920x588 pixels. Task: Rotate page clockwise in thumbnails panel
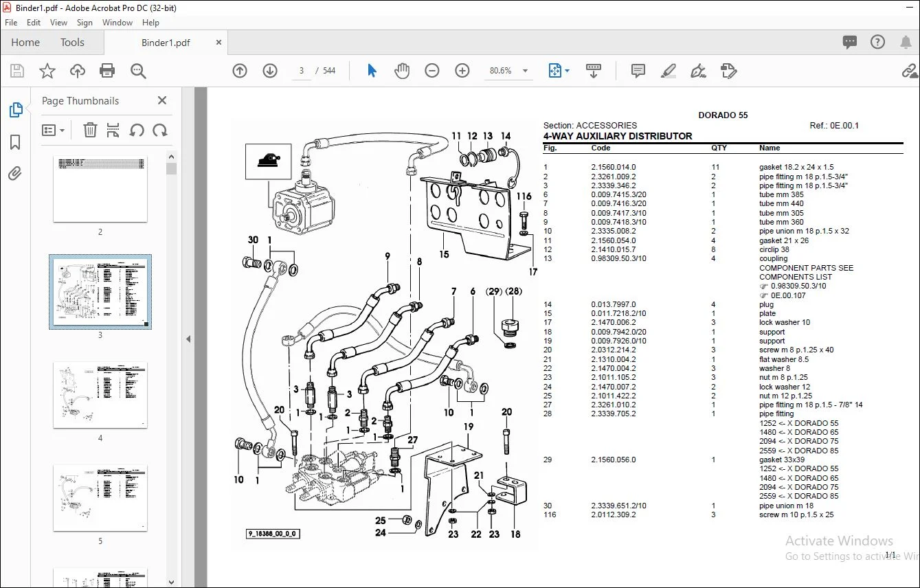(160, 130)
